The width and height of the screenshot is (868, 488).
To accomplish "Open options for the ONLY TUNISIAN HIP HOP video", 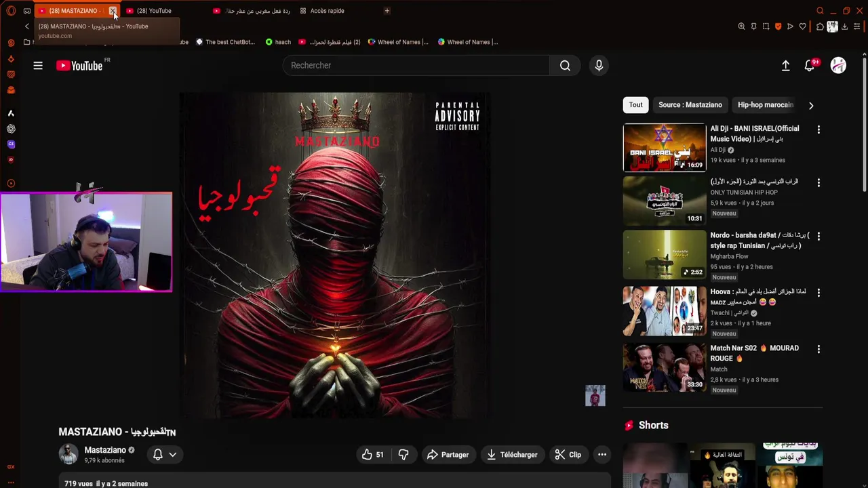I will (x=818, y=183).
